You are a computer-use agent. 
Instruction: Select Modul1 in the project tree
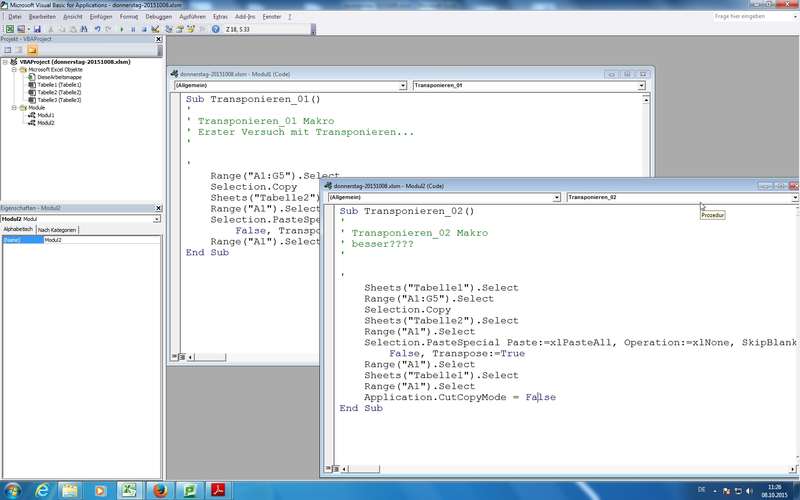pos(47,115)
